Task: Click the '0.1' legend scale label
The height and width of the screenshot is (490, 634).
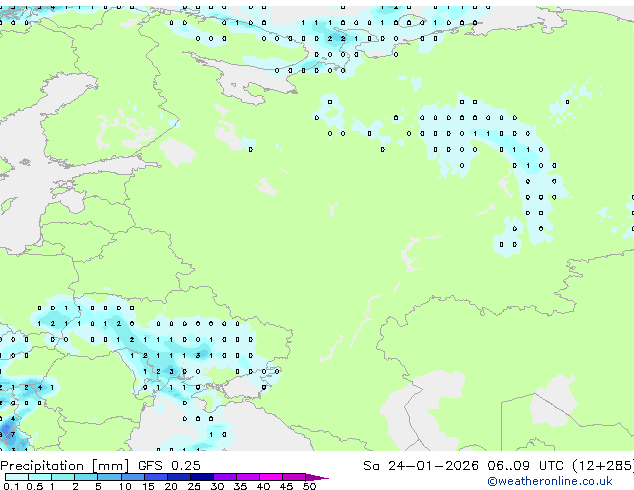Action: tap(11, 486)
